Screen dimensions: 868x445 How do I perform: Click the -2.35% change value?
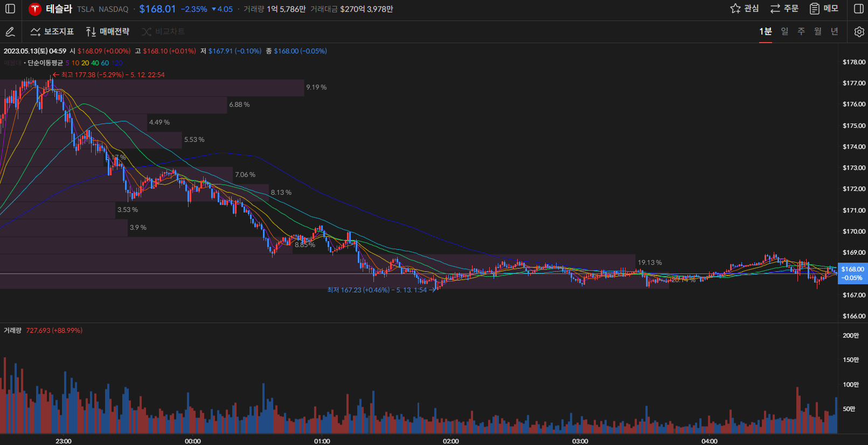click(x=194, y=9)
